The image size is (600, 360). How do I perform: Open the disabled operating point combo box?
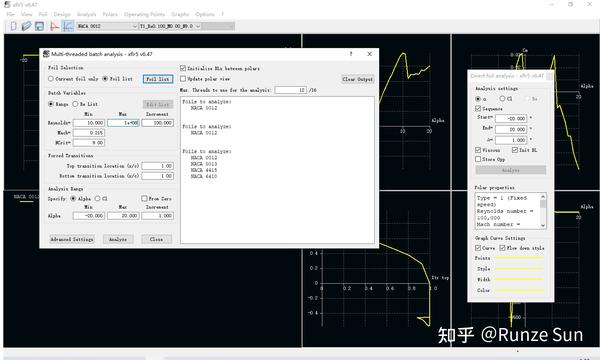[218, 26]
